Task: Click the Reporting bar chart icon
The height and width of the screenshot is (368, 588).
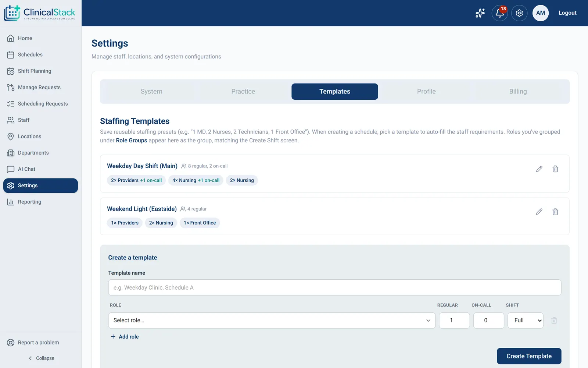Action: coord(11,202)
